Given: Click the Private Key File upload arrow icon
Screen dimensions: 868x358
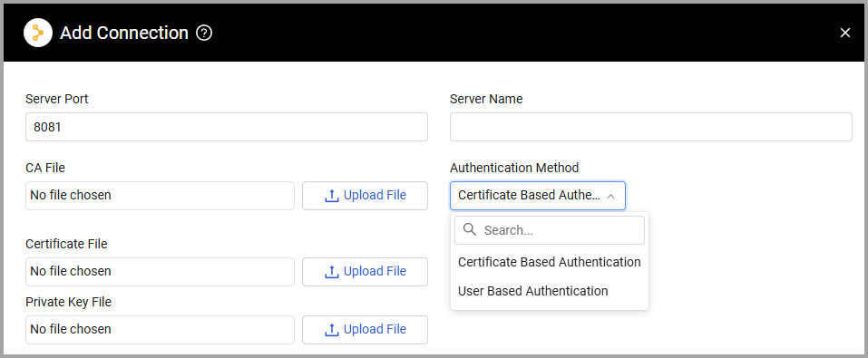Looking at the screenshot, I should pos(331,330).
